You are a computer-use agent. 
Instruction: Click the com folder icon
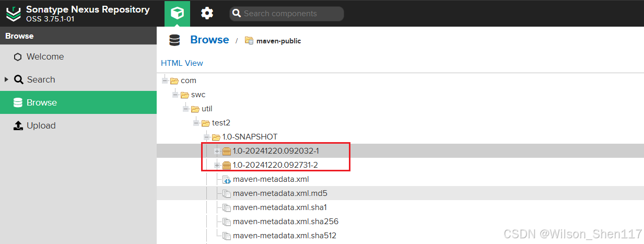point(174,80)
